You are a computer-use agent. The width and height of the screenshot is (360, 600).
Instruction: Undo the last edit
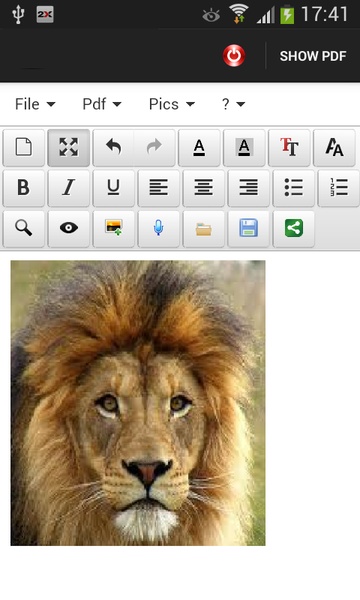coord(113,147)
